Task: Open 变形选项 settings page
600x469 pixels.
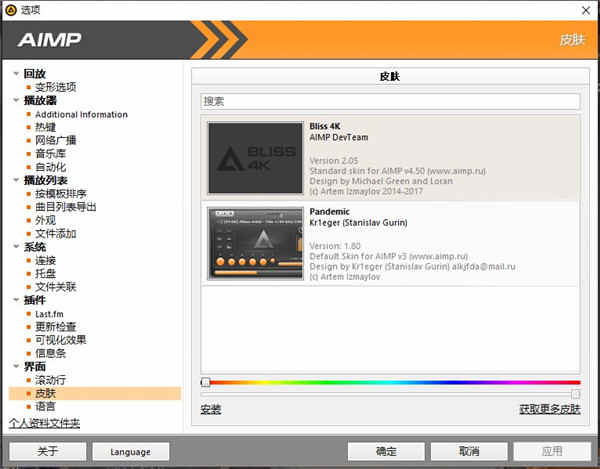Action: click(x=55, y=87)
